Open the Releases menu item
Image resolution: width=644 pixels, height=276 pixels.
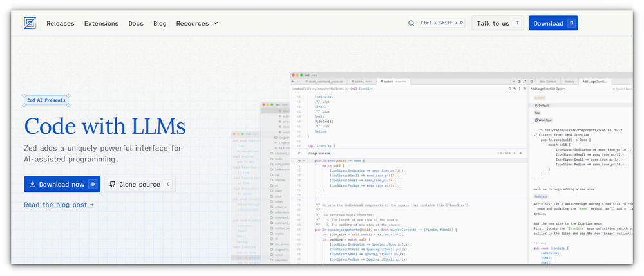[61, 23]
